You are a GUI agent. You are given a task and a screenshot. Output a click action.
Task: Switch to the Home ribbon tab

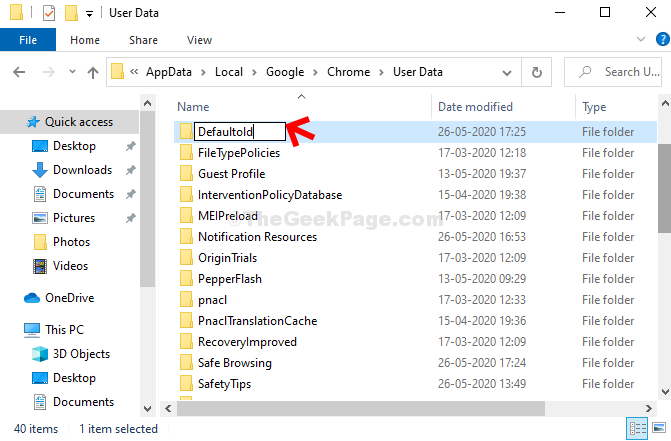(x=85, y=40)
